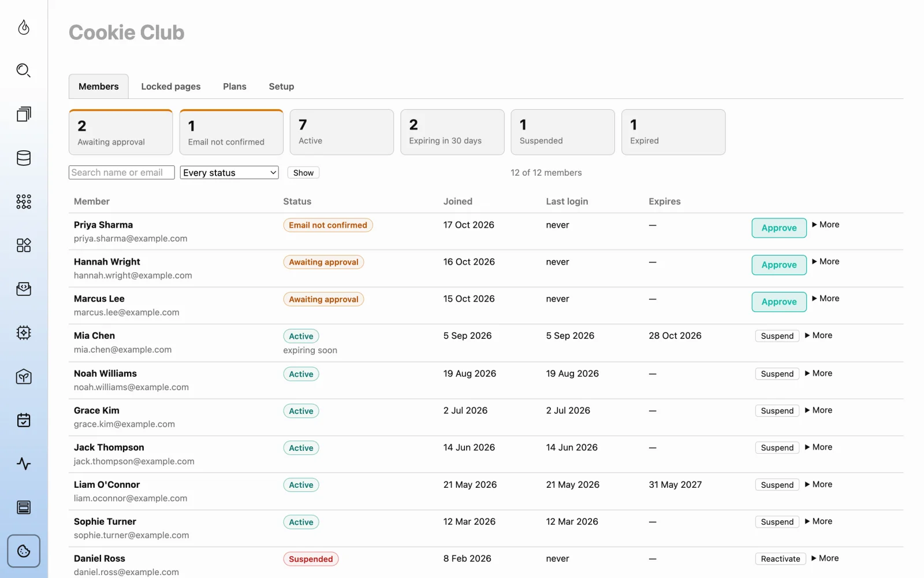The width and height of the screenshot is (924, 578).
Task: Expand More options for Daniel Ross
Action: click(825, 558)
